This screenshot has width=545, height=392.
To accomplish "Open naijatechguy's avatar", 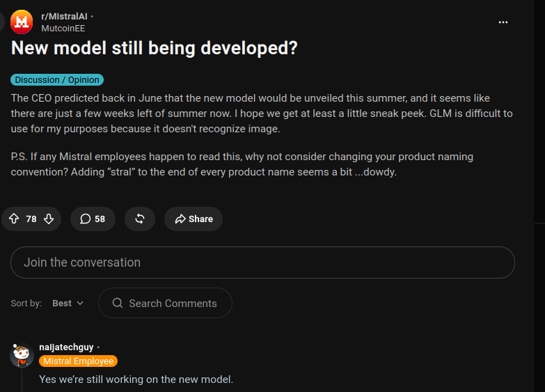I will pyautogui.click(x=22, y=355).
